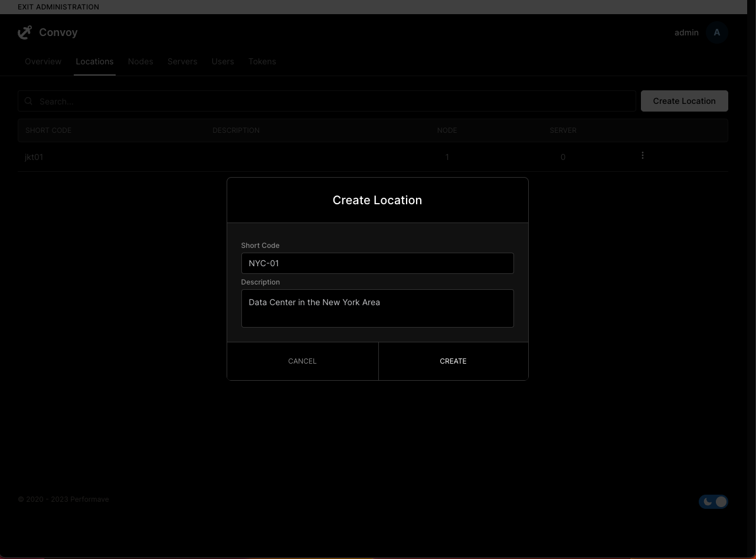Image resolution: width=756 pixels, height=559 pixels.
Task: Click EXIT ADMINISTRATION at the top
Action: (58, 6)
